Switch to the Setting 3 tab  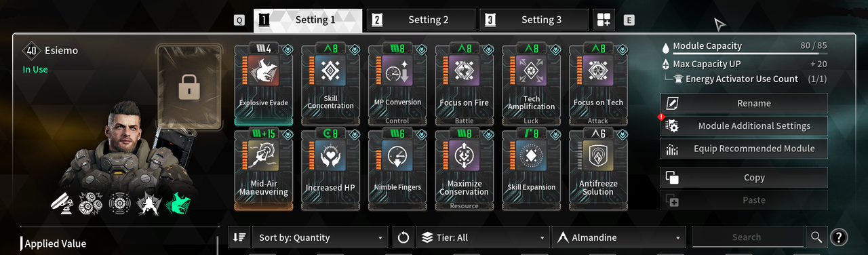pos(534,20)
